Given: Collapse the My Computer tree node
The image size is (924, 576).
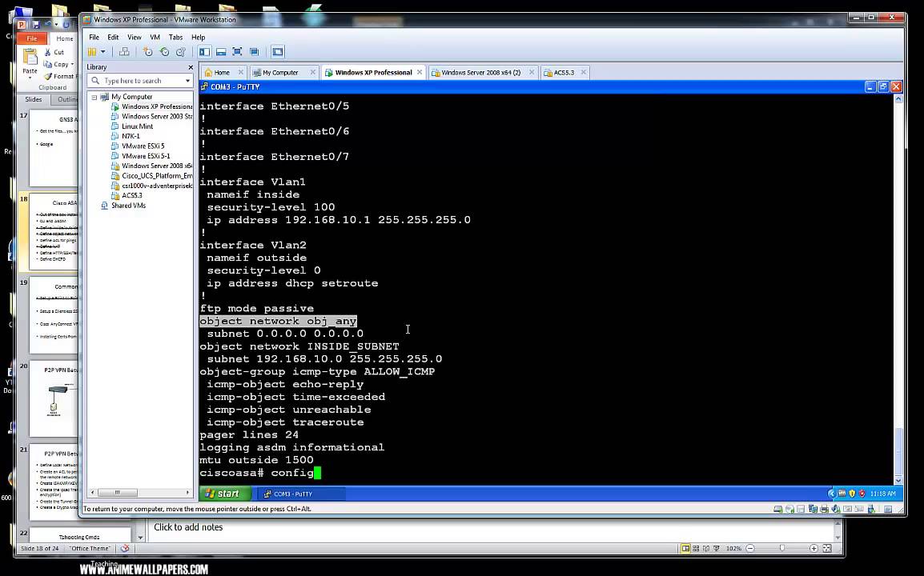Looking at the screenshot, I should point(94,97).
